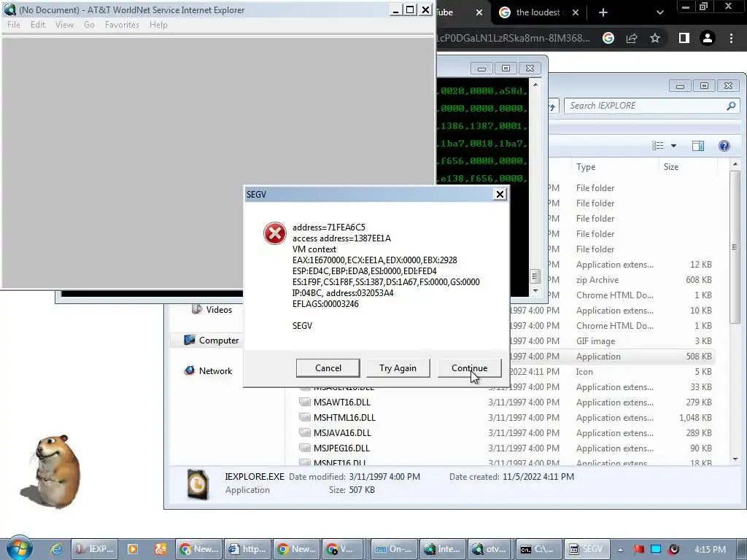Close 'the loudest' Chrome tab
Screen dimensions: 747x560
tap(576, 12)
